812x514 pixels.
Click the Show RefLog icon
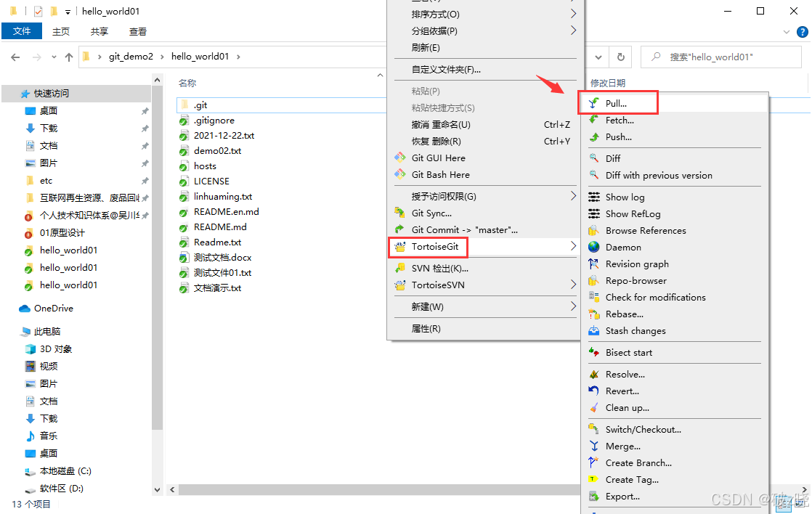(594, 213)
